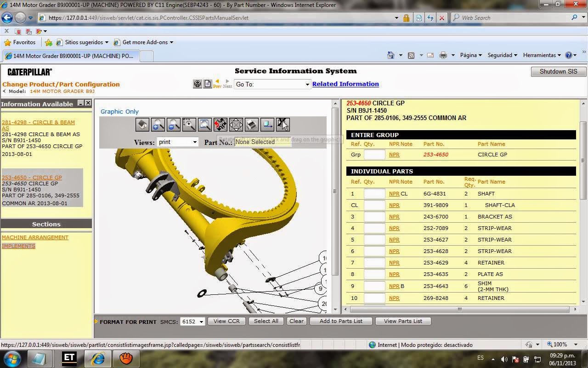Click the zoom in magnifier icon
Image resolution: width=588 pixels, height=368 pixels.
pos(158,124)
